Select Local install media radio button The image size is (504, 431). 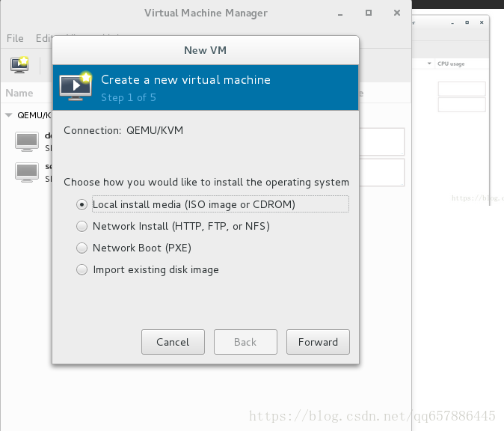[82, 204]
